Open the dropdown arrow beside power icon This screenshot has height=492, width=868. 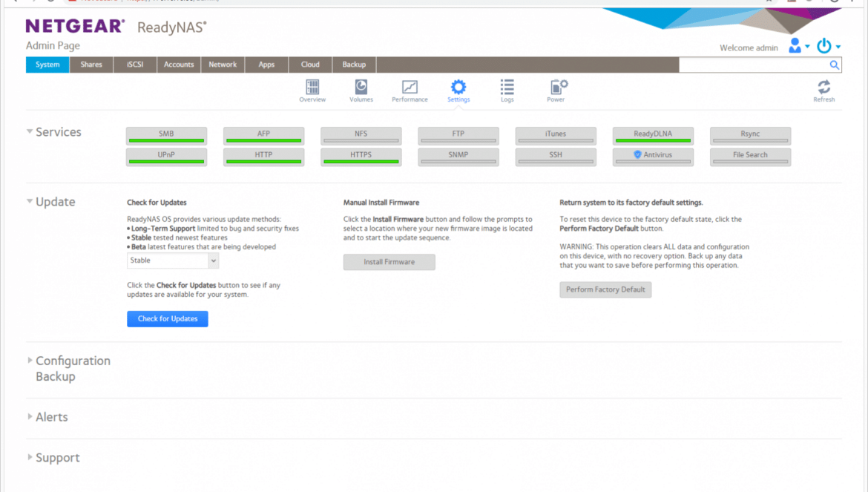click(x=838, y=47)
